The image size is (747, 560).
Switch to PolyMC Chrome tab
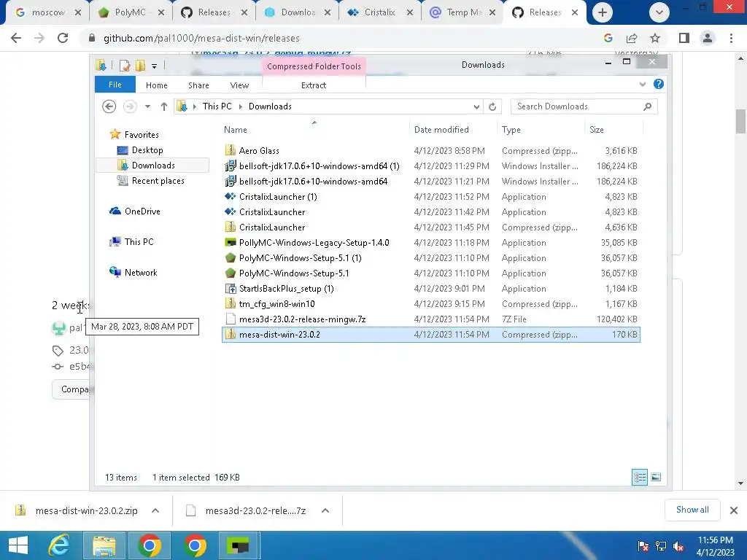130,12
